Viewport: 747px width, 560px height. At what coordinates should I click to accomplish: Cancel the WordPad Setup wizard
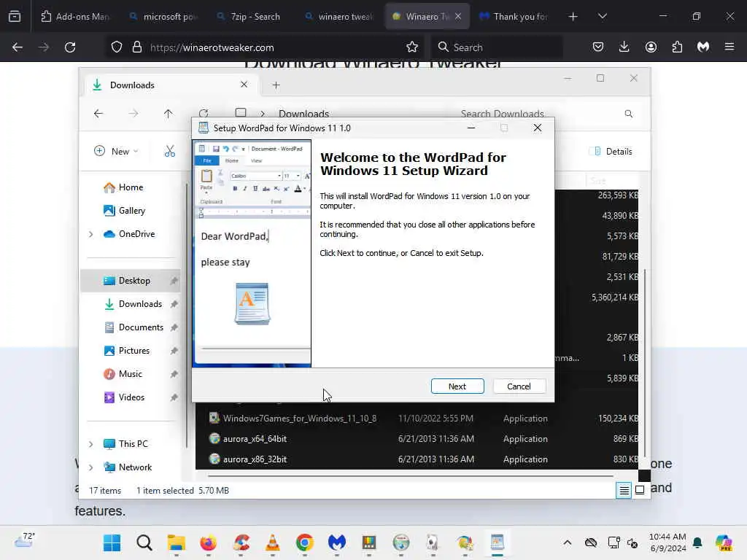pyautogui.click(x=519, y=386)
